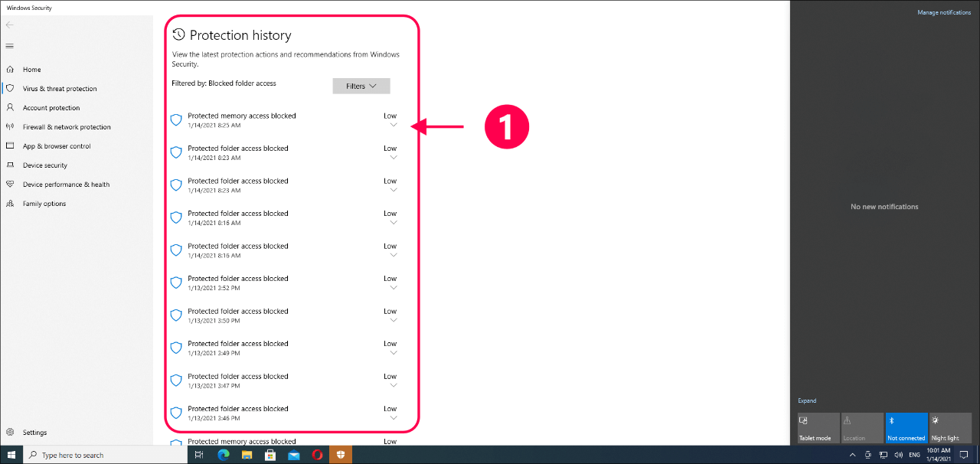Click the shield icon of the 3:52 PM entry
Image resolution: width=980 pixels, height=464 pixels.
[x=176, y=283]
